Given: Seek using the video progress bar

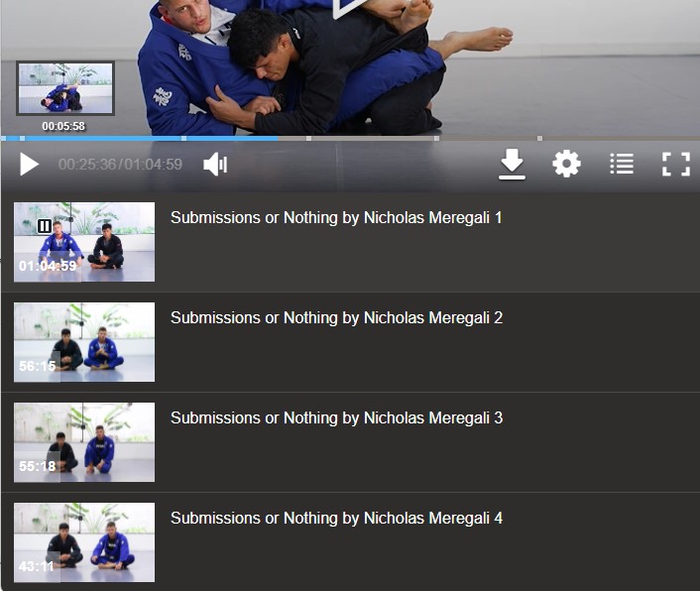Looking at the screenshot, I should coord(350,139).
